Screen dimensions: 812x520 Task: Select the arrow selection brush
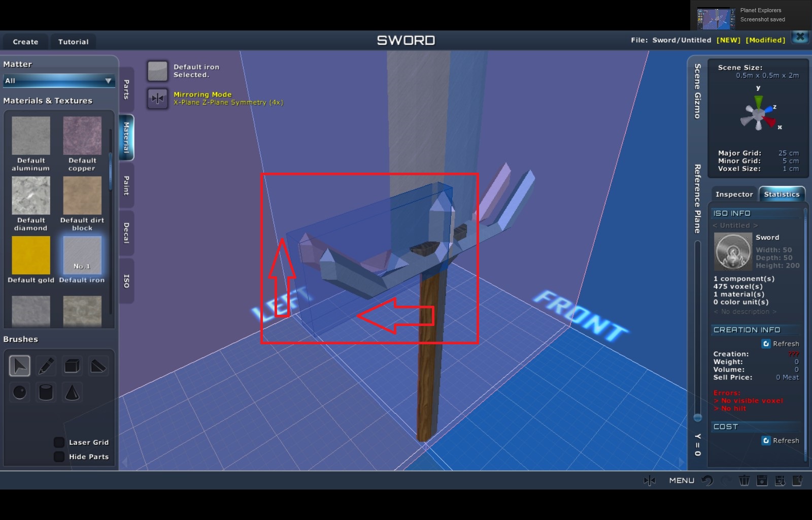[x=20, y=366]
